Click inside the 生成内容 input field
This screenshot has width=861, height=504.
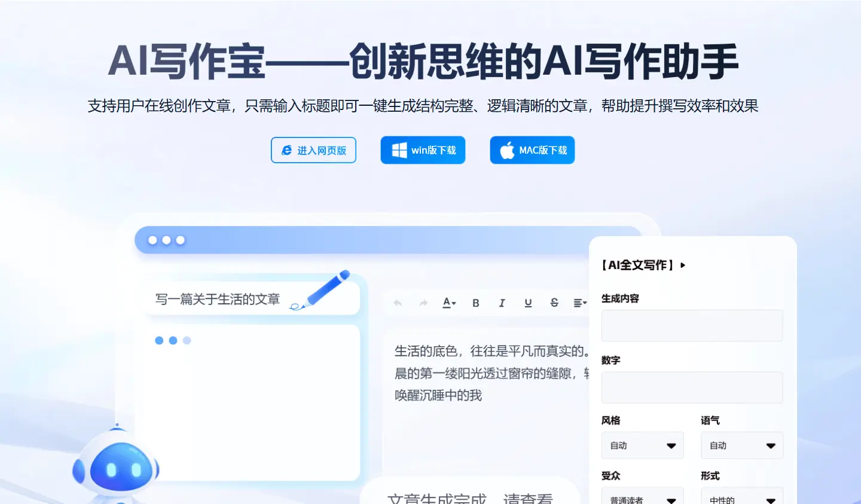tap(692, 325)
